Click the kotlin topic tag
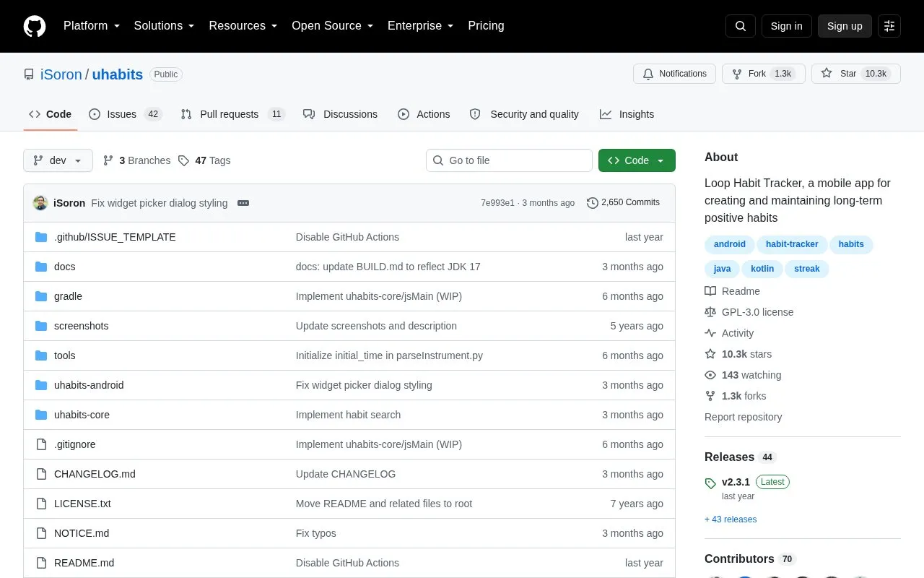Viewport: 924px width, 578px height. 762,269
